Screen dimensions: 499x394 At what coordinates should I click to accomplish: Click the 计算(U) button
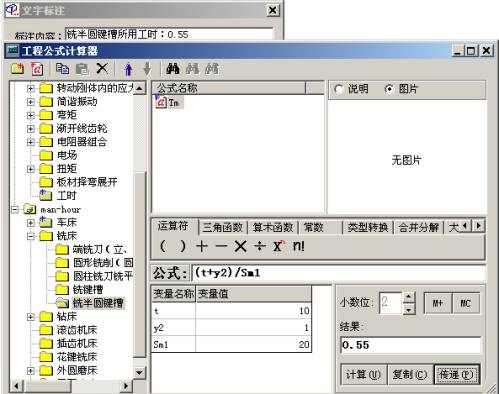[363, 375]
